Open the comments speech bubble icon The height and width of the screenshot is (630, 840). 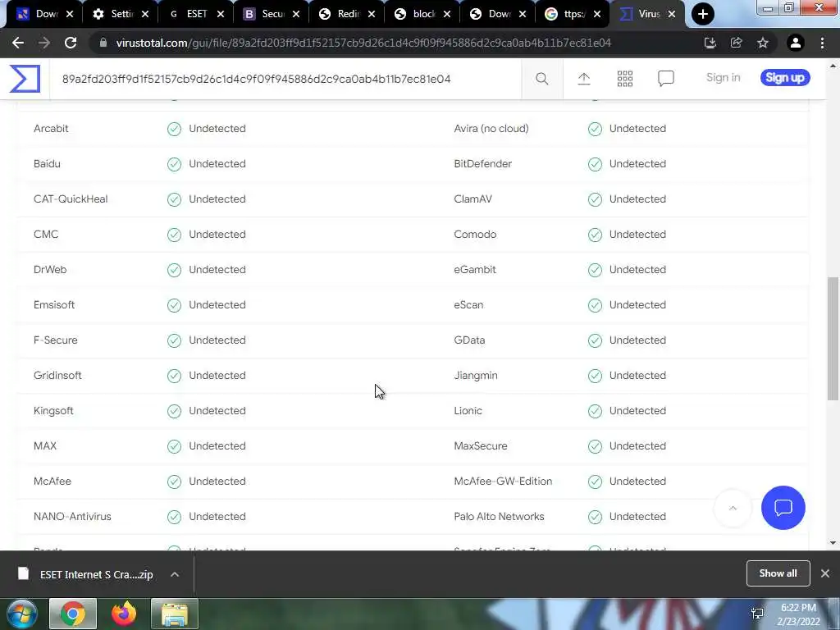[666, 79]
